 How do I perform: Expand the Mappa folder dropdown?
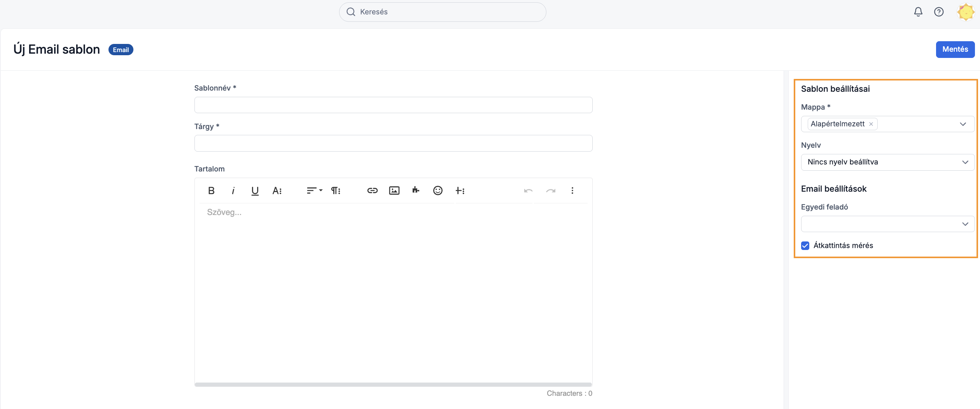tap(962, 124)
